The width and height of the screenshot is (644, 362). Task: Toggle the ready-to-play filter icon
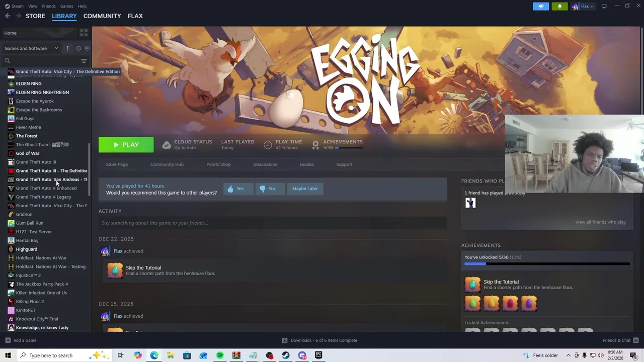(x=87, y=48)
